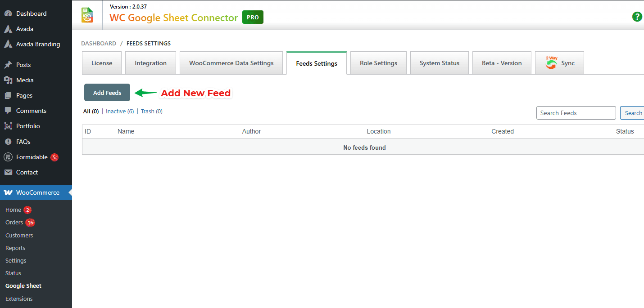Collapse the WooCommerce menu chevron
The height and width of the screenshot is (308, 644).
click(x=69, y=192)
